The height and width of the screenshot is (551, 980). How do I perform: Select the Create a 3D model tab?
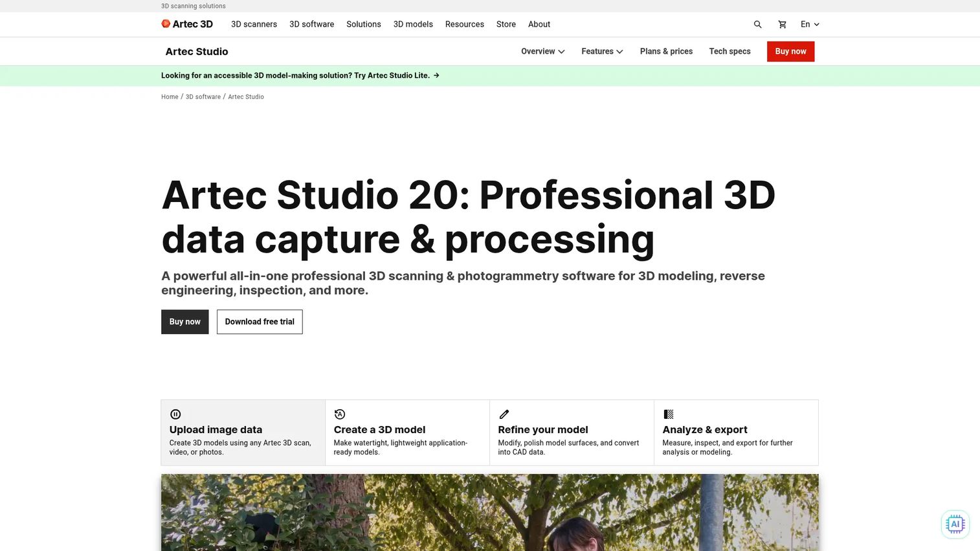tap(408, 433)
